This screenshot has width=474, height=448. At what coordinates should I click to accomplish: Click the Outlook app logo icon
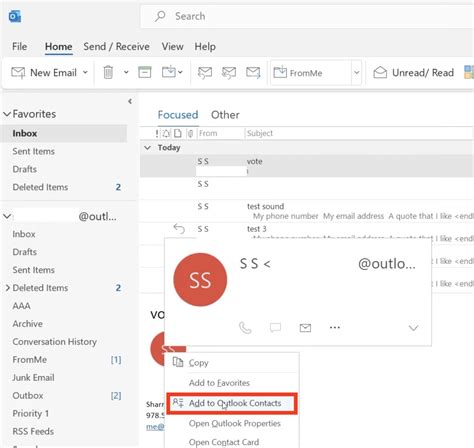(x=15, y=16)
